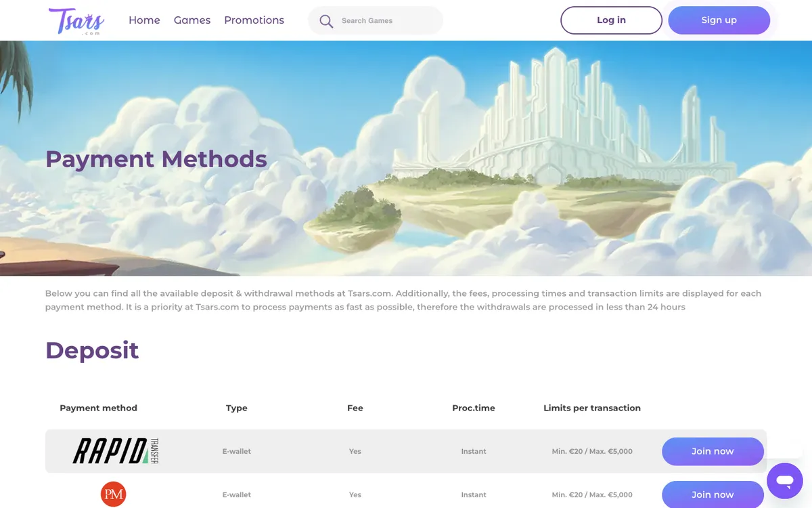Click the Proc.time column header
This screenshot has width=812, height=508.
[474, 408]
